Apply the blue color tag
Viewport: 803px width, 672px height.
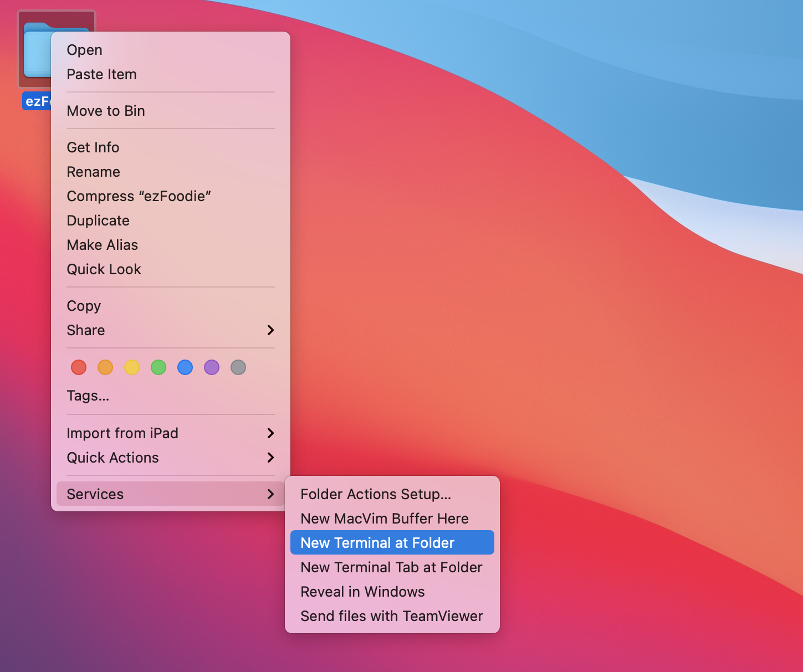tap(185, 367)
